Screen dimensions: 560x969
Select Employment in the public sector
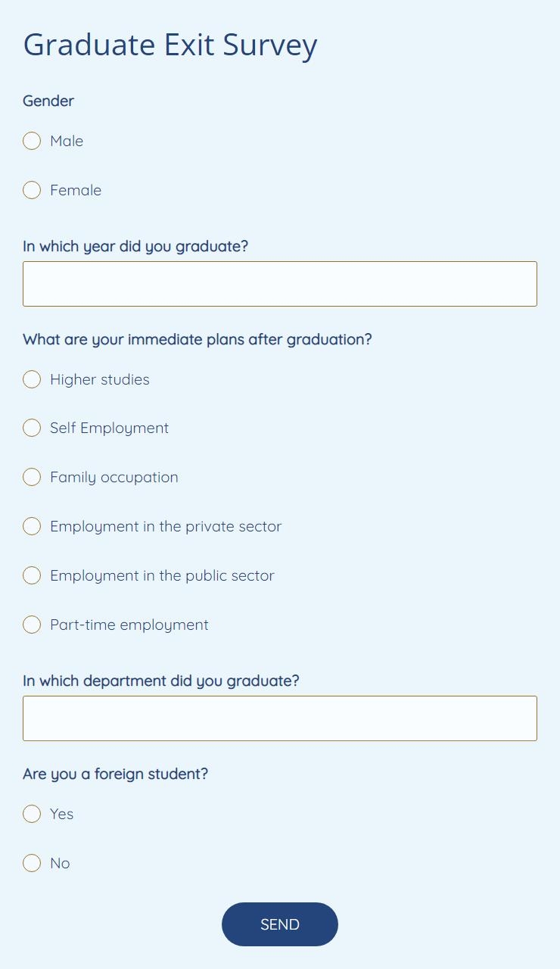(x=32, y=575)
